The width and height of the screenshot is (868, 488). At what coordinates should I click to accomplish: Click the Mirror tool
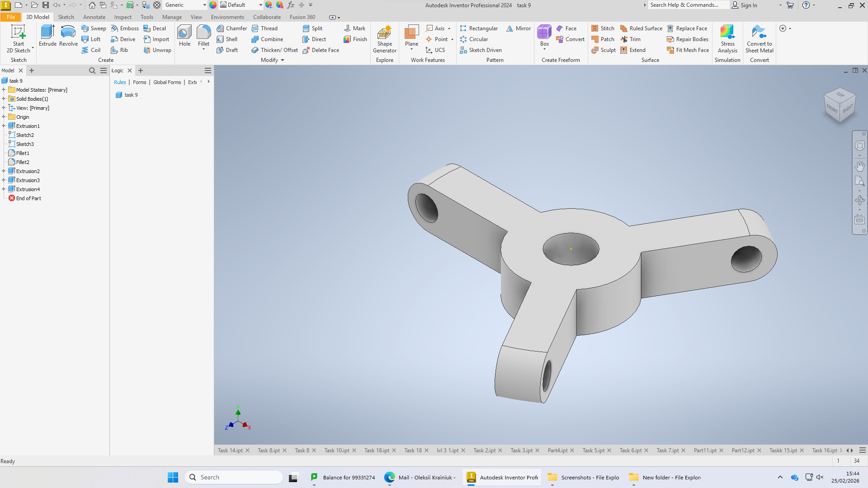pos(519,28)
